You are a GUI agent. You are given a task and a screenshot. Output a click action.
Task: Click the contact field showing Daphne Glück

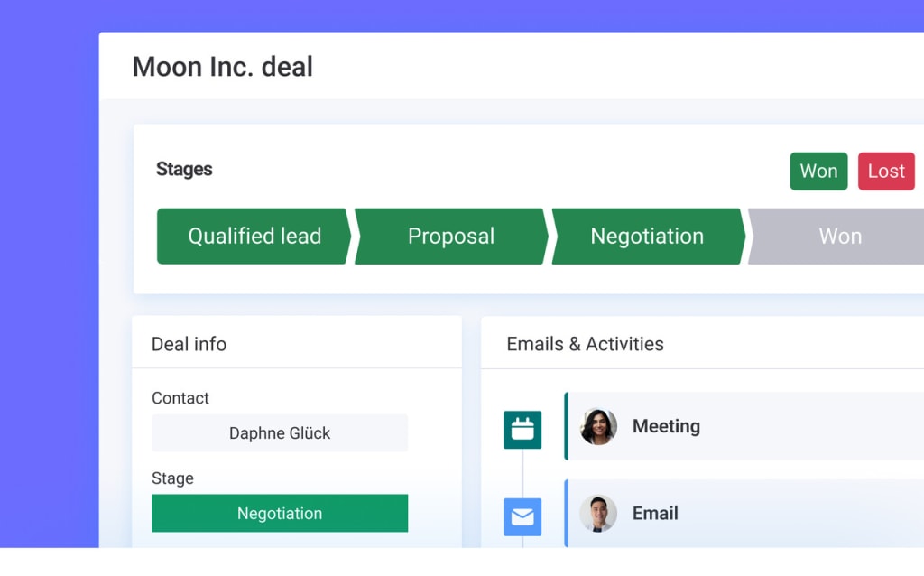(280, 432)
